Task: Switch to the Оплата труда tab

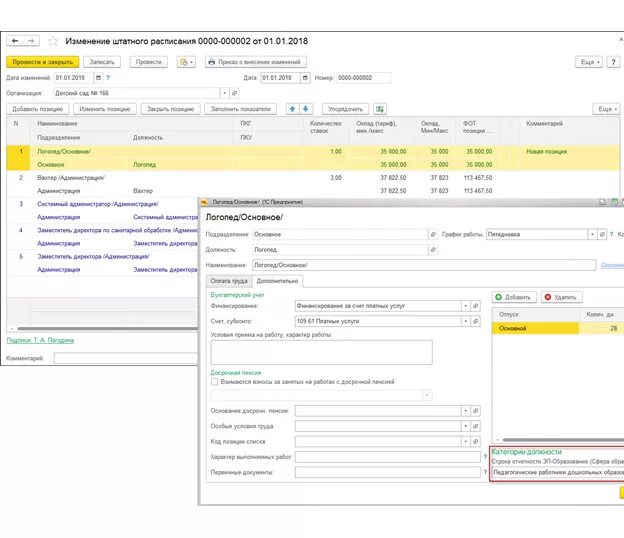Action: (229, 281)
